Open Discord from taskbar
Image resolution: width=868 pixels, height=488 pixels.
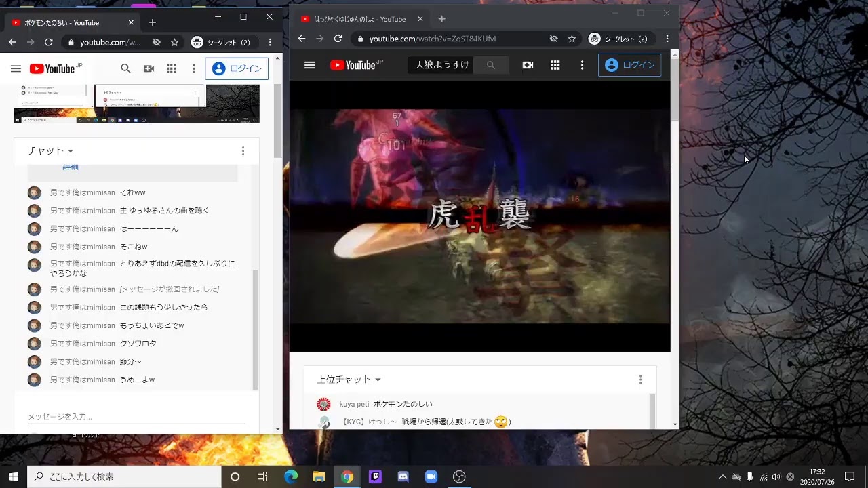click(x=403, y=476)
